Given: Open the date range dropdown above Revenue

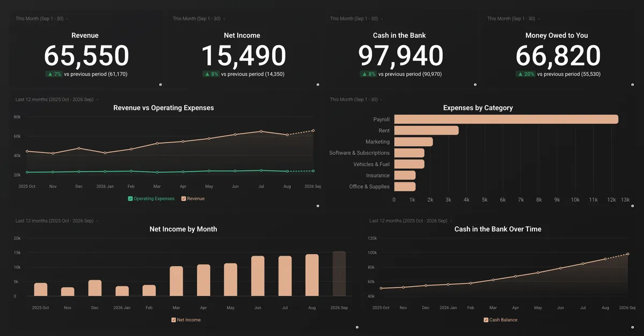Looking at the screenshot, I should pyautogui.click(x=41, y=19).
